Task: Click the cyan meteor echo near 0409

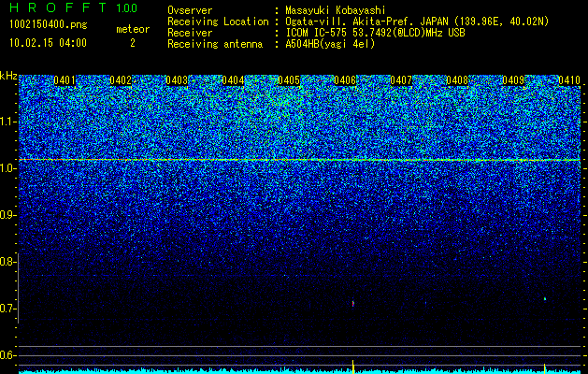Action: pyautogui.click(x=544, y=299)
